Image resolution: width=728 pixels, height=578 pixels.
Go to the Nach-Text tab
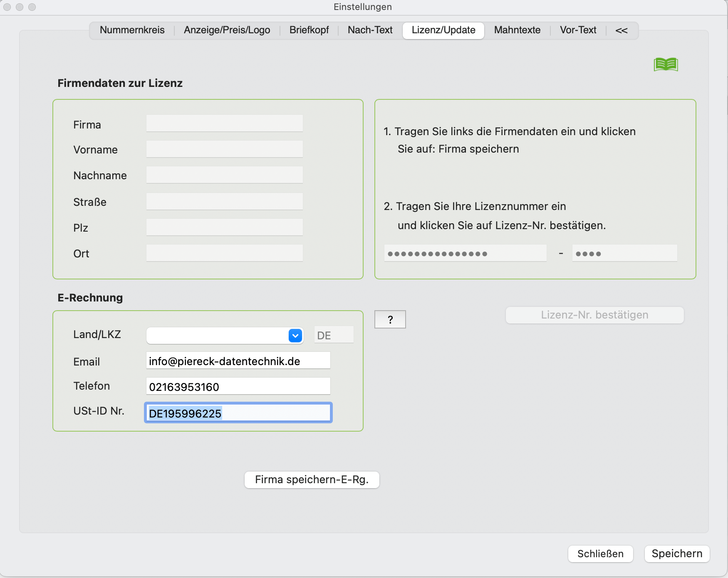[x=370, y=30]
